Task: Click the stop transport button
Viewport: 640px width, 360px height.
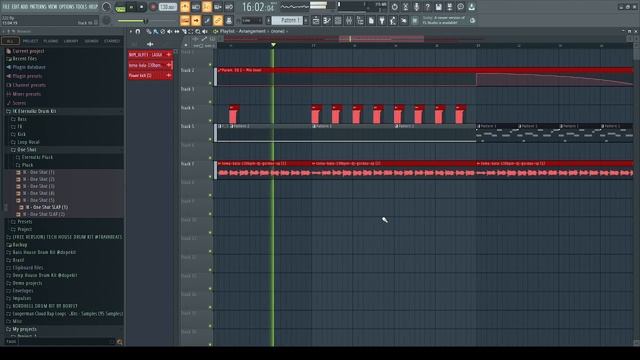Action: (142, 7)
